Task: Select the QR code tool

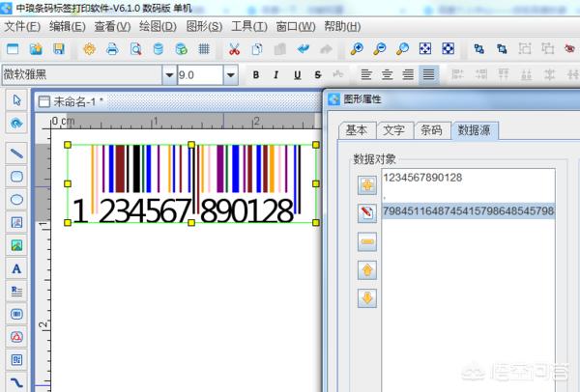Action: click(16, 360)
